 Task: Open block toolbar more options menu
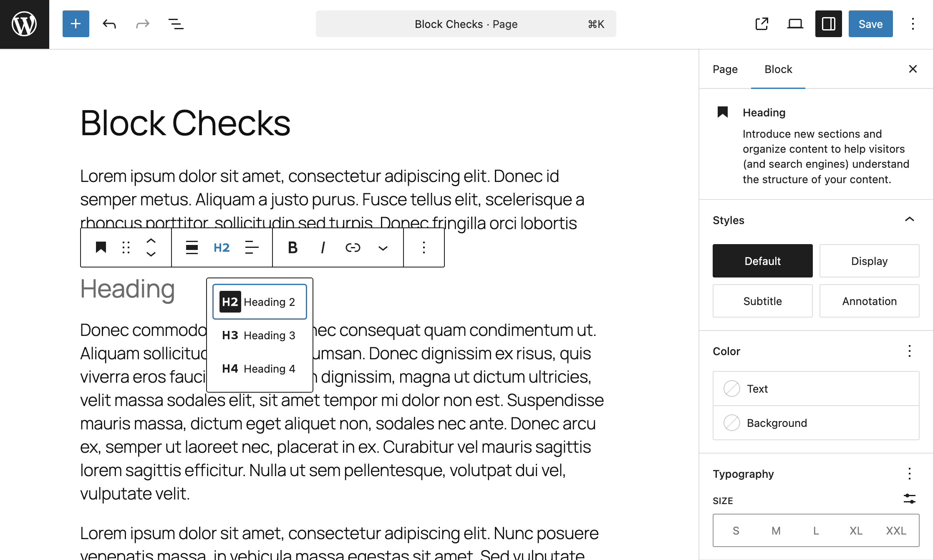[x=424, y=247]
